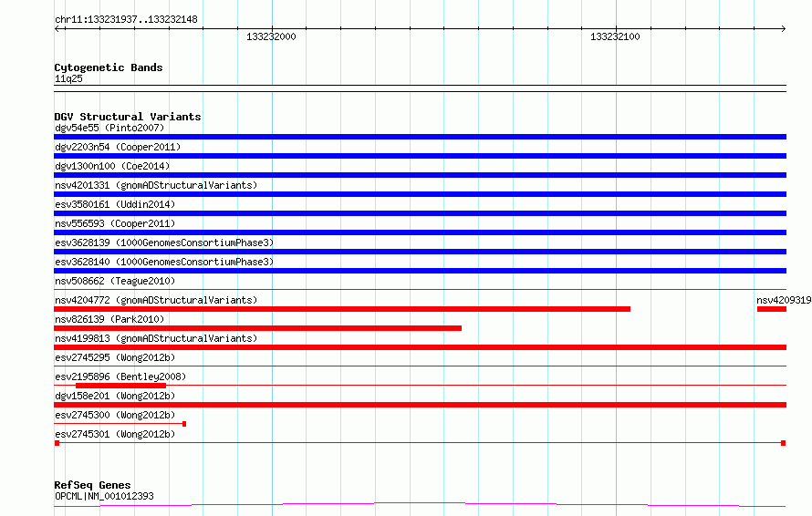The height and width of the screenshot is (516, 812).
Task: Click the OPCML|NM_001012393 gene label
Action: coord(104,496)
